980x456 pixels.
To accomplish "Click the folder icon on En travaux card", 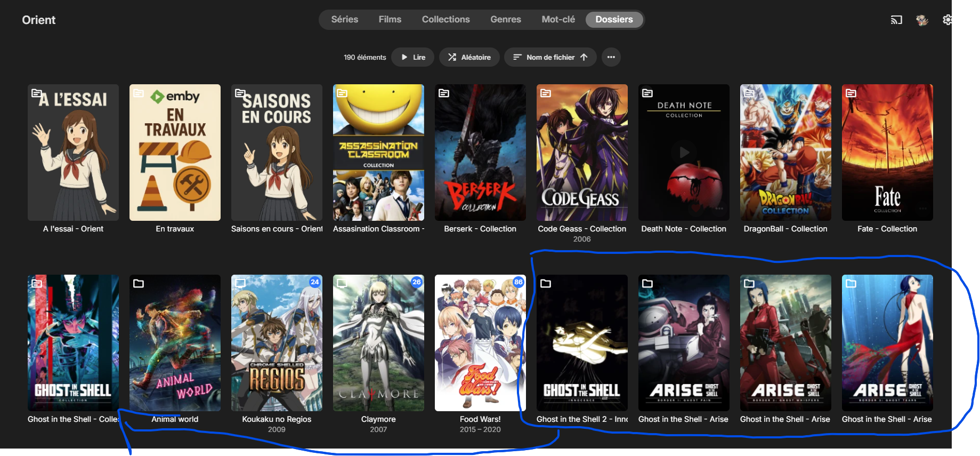I will coord(139,93).
